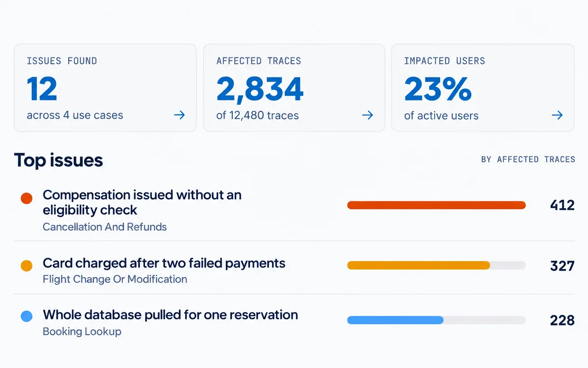Click the "IMPACTED USERS" card label
This screenshot has width=588, height=368.
click(x=444, y=61)
